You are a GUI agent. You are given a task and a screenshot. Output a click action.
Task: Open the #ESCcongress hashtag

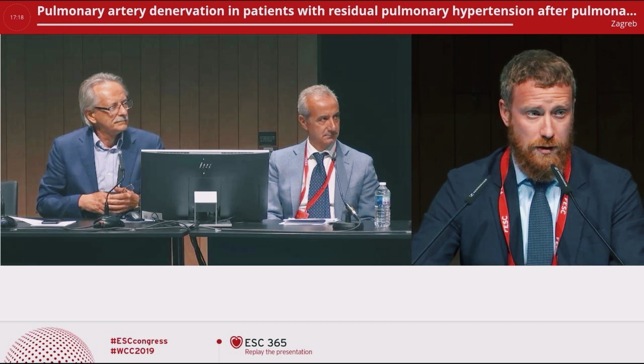(139, 341)
